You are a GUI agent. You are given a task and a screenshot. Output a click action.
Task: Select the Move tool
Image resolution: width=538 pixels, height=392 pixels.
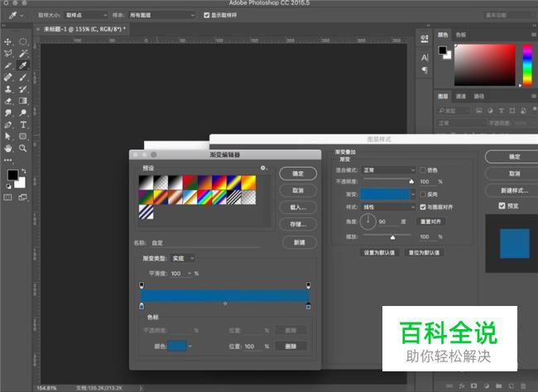[x=8, y=41]
